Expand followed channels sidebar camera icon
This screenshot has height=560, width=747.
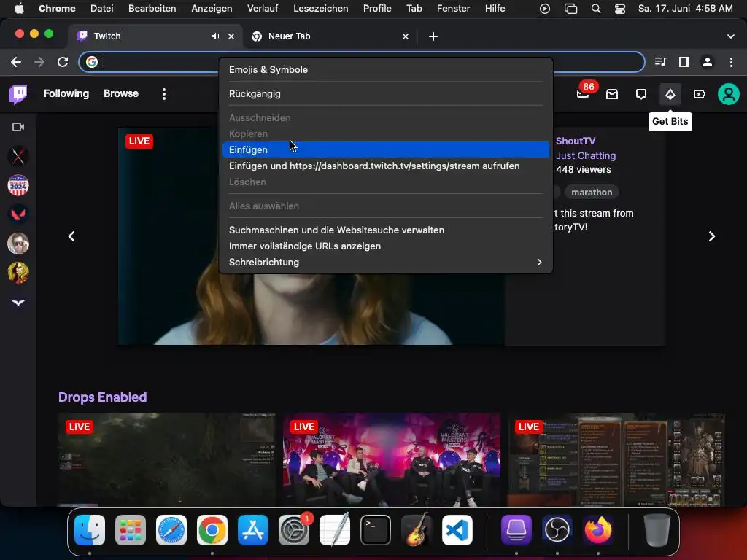point(18,127)
